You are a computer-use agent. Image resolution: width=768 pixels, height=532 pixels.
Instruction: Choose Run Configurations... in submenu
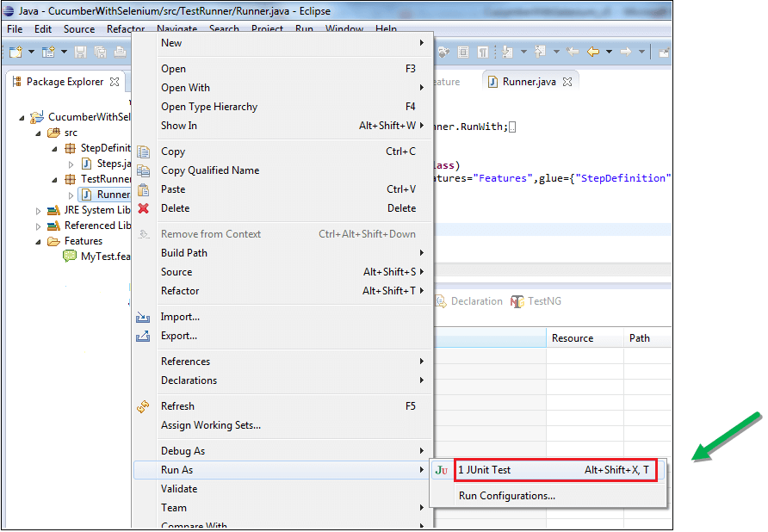tap(507, 496)
